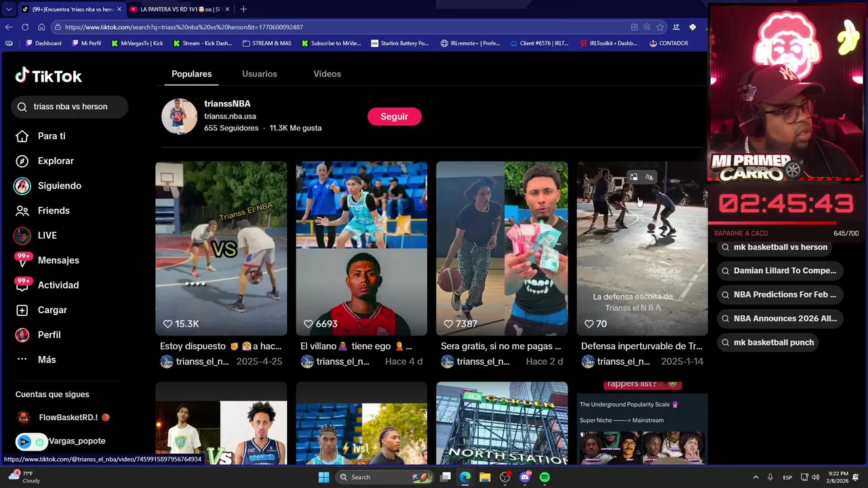Open trianssNBA profile avatar
This screenshot has height=488, width=868.
(x=179, y=117)
